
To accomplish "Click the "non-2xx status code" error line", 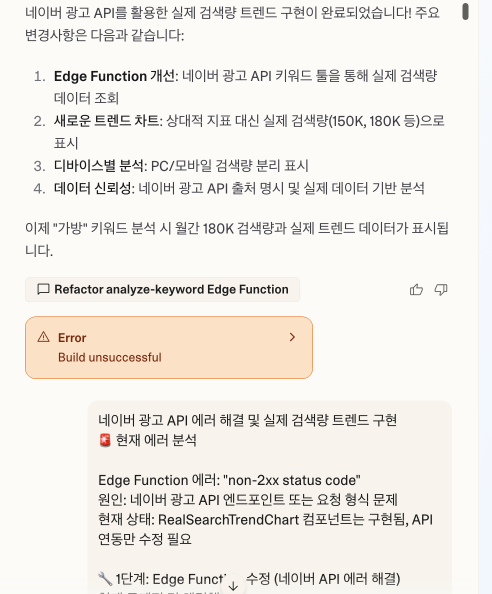I will pos(229,480).
